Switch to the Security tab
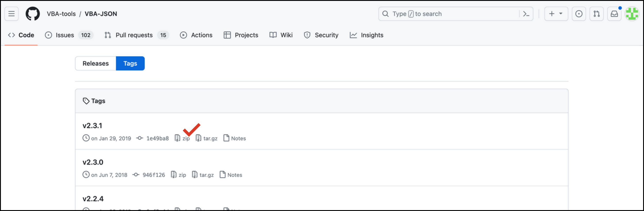644x211 pixels. (321, 35)
